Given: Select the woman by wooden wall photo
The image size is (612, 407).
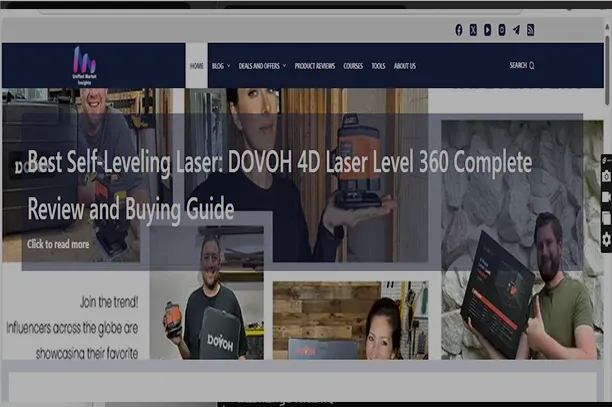Looking at the screenshot, I should [x=350, y=320].
